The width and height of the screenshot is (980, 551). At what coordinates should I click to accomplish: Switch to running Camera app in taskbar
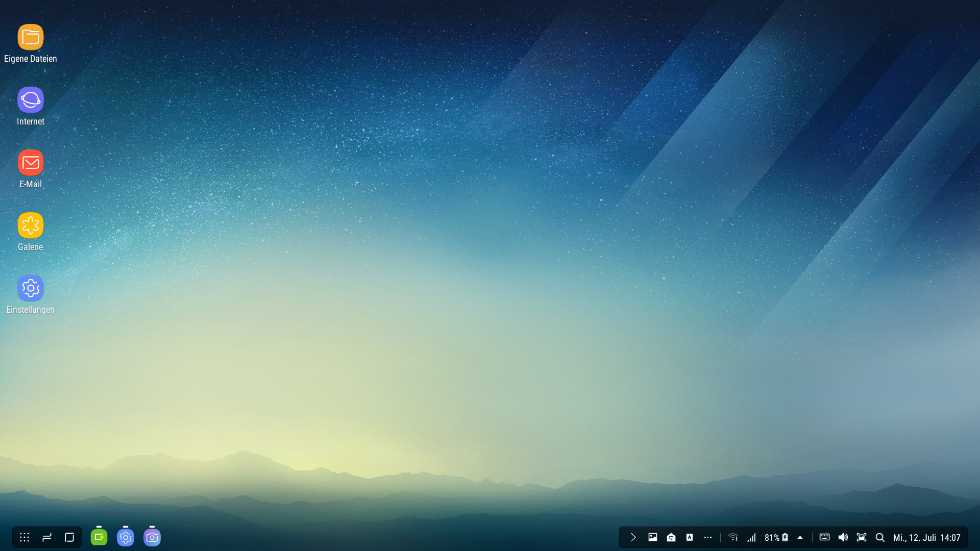[152, 537]
